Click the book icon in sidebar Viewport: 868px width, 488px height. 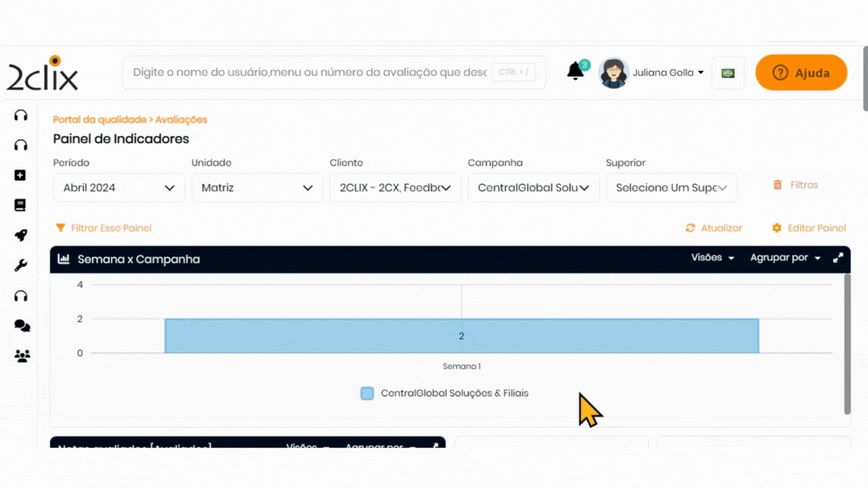point(21,205)
